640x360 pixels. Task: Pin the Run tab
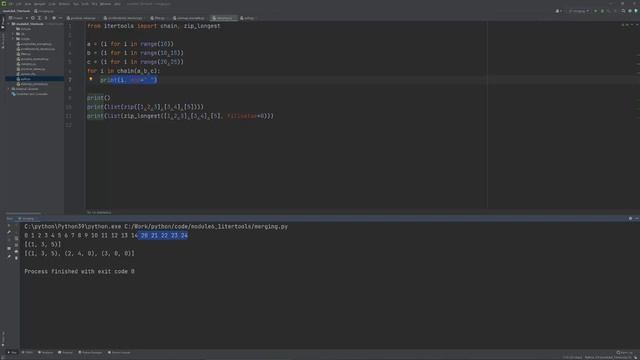9,256
